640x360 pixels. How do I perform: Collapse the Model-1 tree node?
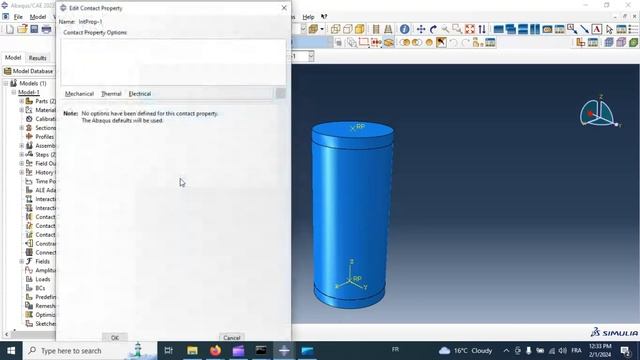click(x=13, y=92)
